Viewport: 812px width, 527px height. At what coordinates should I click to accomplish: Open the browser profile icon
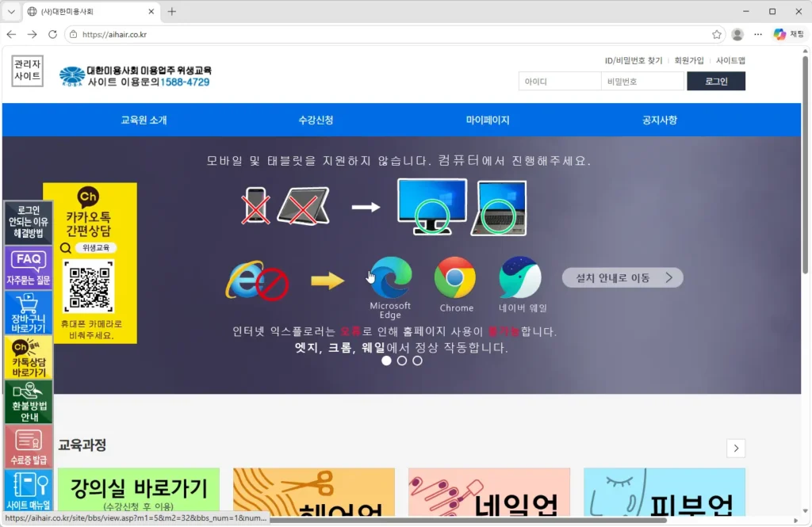[737, 34]
